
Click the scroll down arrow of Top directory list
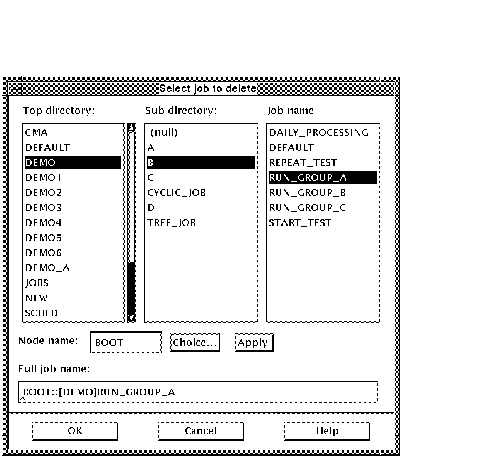[131, 318]
